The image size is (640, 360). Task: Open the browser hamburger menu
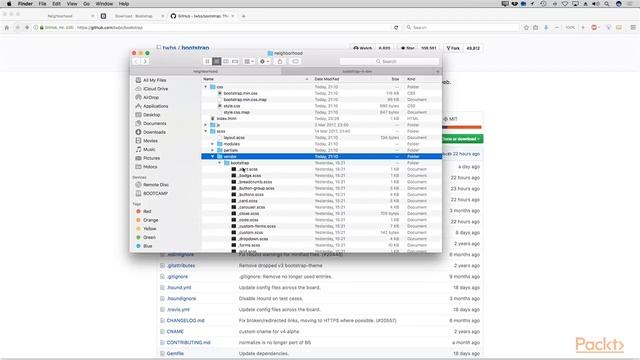633,28
